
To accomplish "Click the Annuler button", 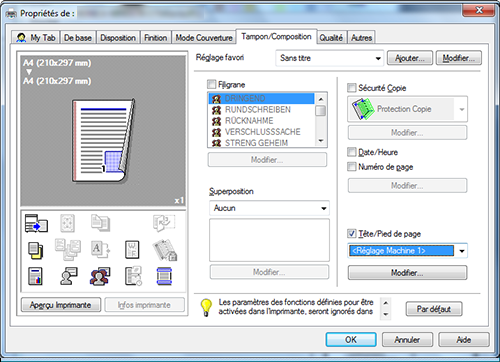I will tap(407, 339).
